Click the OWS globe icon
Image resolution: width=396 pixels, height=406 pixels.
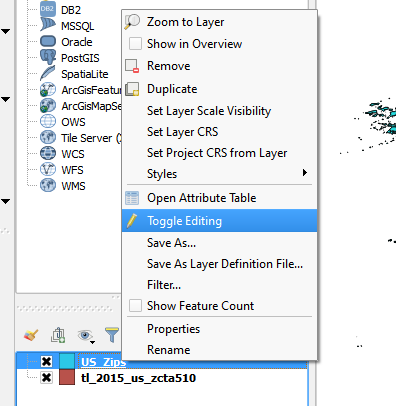click(x=48, y=121)
